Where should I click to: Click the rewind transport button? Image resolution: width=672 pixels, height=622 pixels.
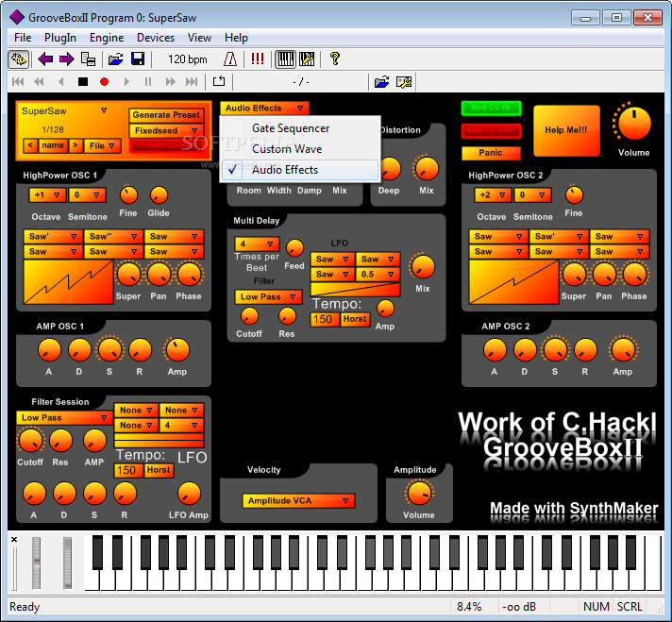39,81
